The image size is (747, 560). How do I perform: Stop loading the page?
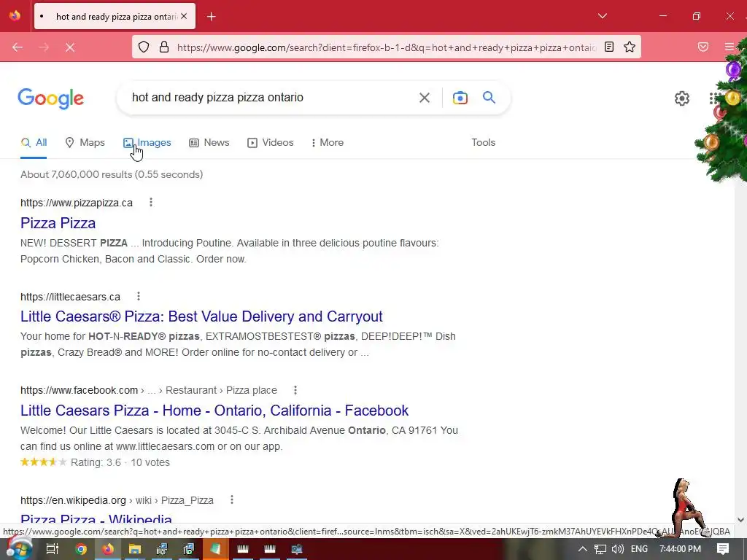point(70,47)
